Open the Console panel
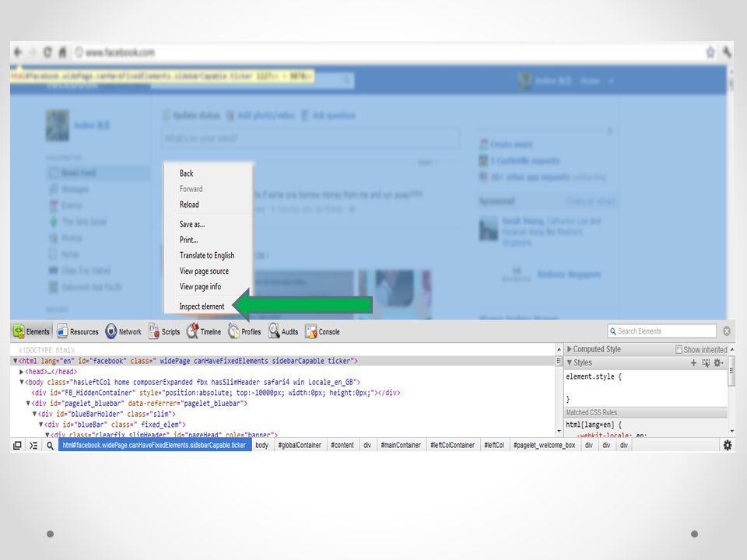The height and width of the screenshot is (560, 747). coord(322,331)
